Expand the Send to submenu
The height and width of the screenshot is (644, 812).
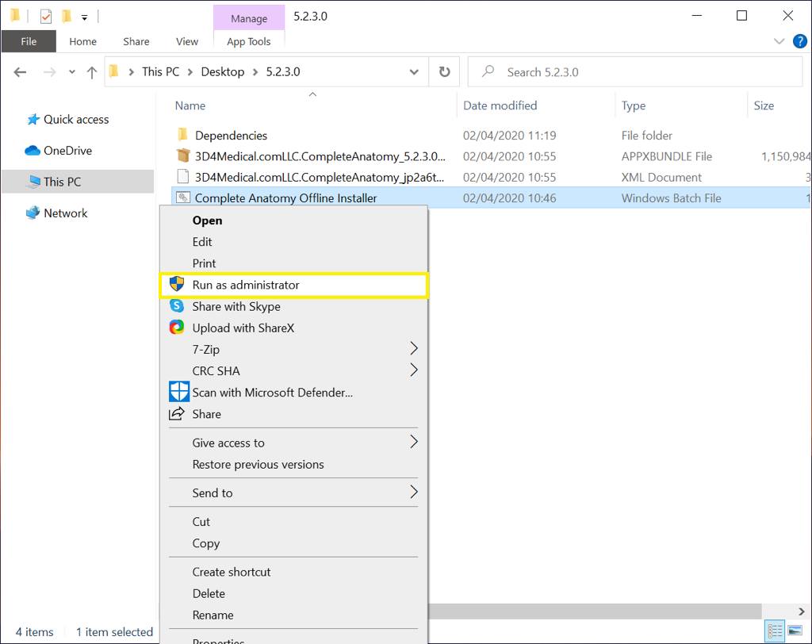[293, 493]
